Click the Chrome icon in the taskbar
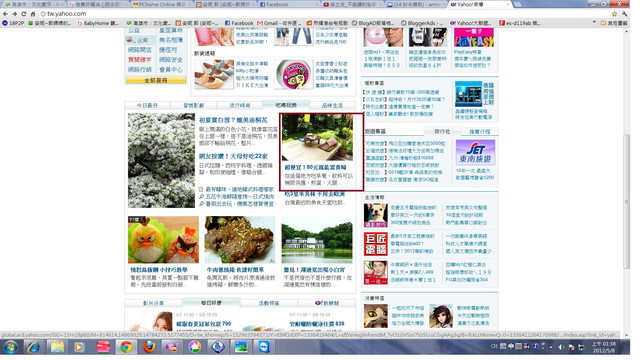 [x=126, y=347]
